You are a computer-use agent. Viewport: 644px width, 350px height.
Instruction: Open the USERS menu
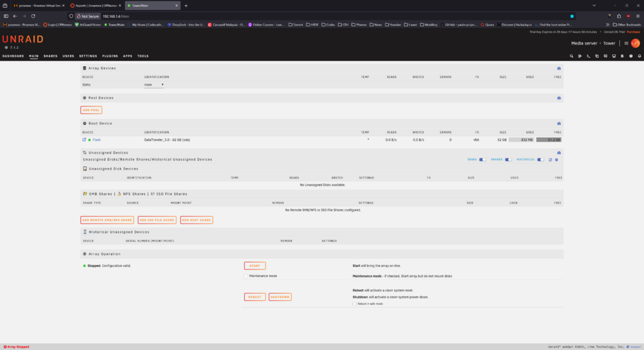[68, 56]
